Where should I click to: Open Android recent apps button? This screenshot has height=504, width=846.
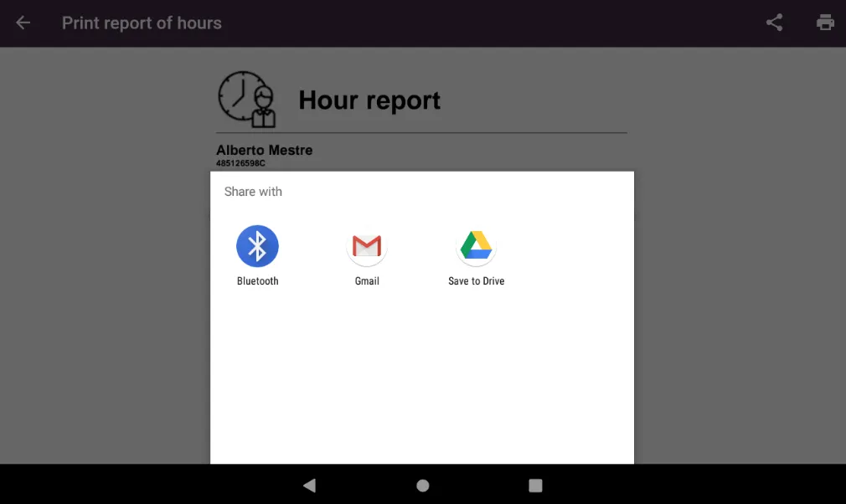tap(535, 486)
